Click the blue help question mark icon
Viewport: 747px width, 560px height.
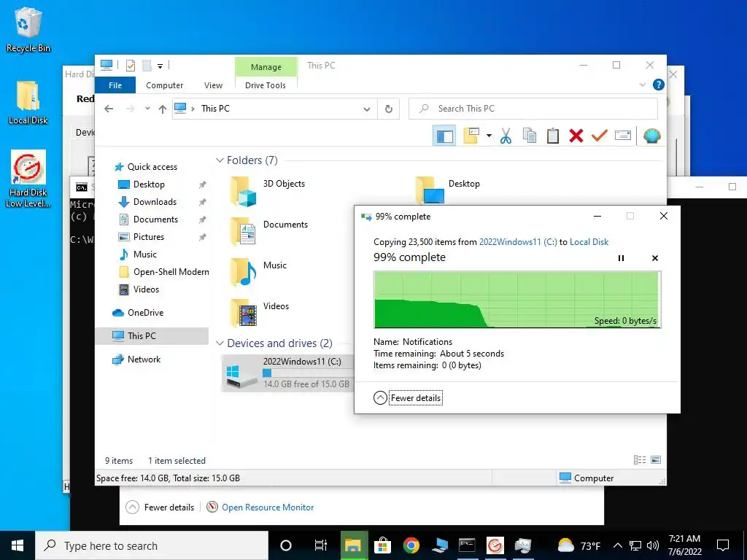[x=659, y=85]
